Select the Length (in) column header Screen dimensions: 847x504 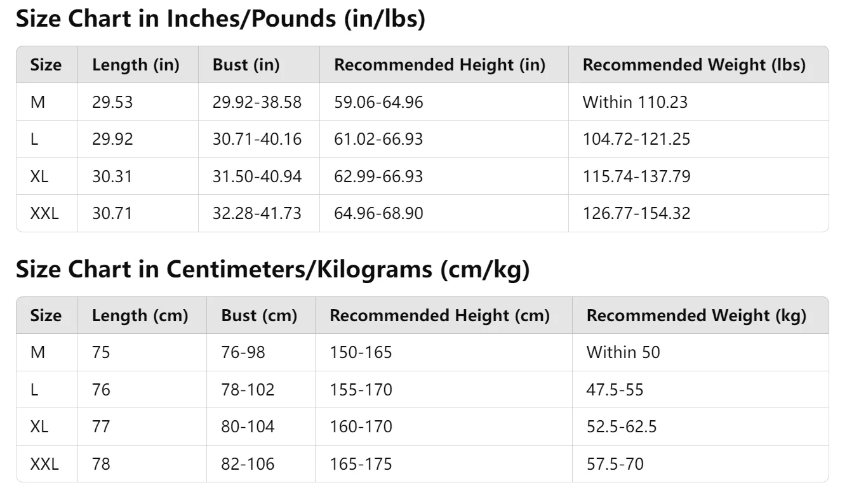pos(136,65)
